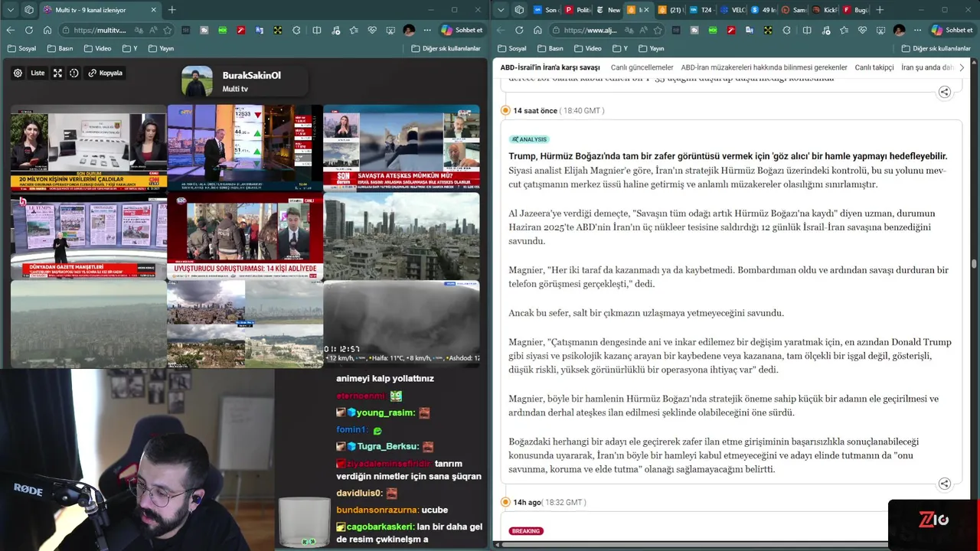Select UYUŞTURUCU SORUŞTURMASI channel video
The height and width of the screenshot is (551, 980).
[x=245, y=236]
